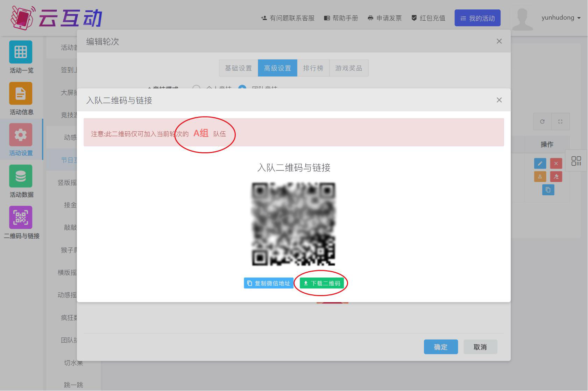Click the QR code image
The height and width of the screenshot is (391, 588).
293,224
